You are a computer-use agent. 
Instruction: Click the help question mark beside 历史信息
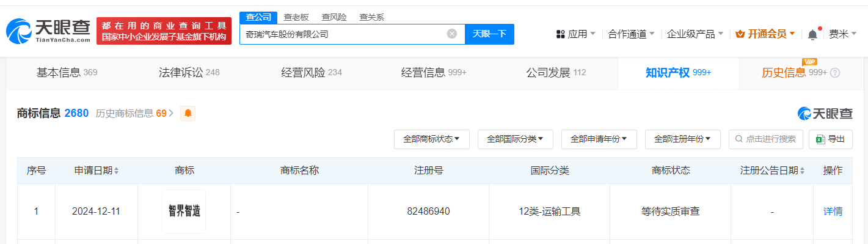[x=835, y=73]
